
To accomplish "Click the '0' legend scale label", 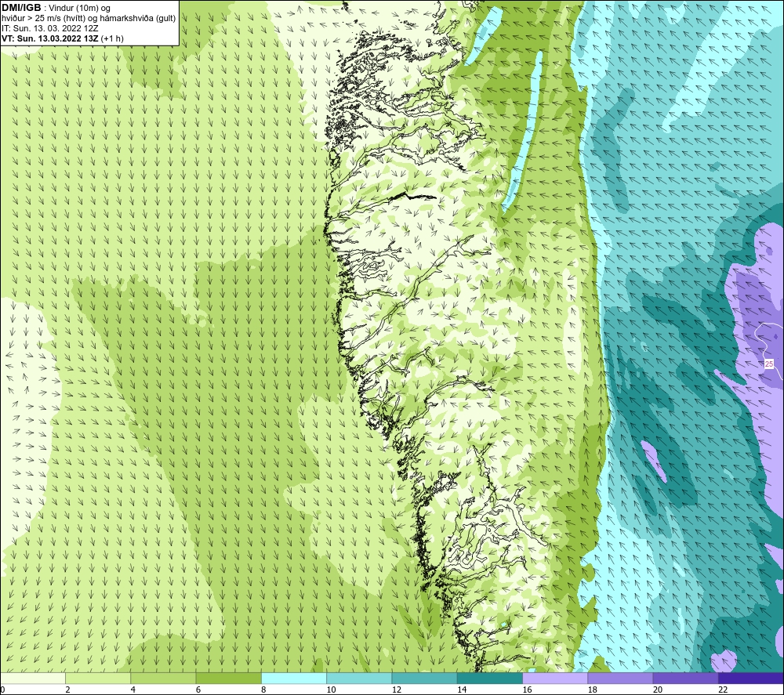I will (x=3, y=690).
